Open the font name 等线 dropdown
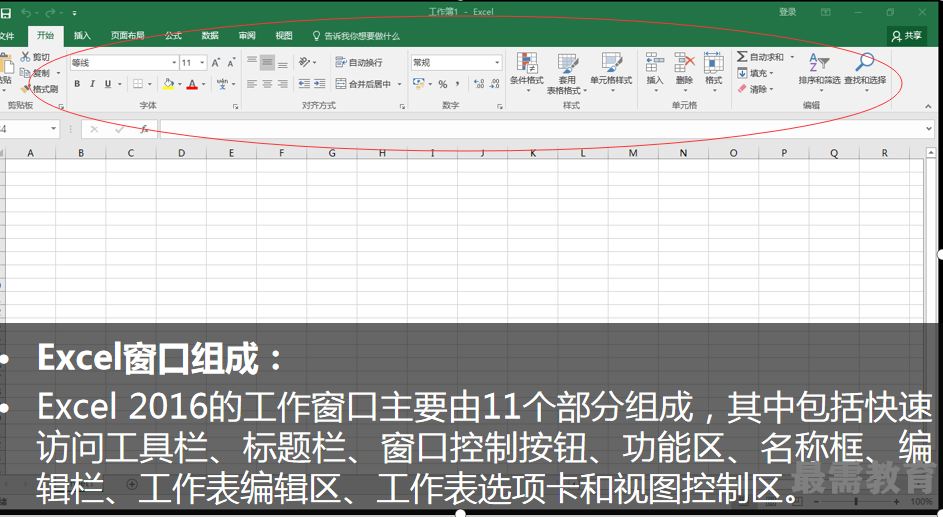This screenshot has height=517, width=943. click(174, 63)
